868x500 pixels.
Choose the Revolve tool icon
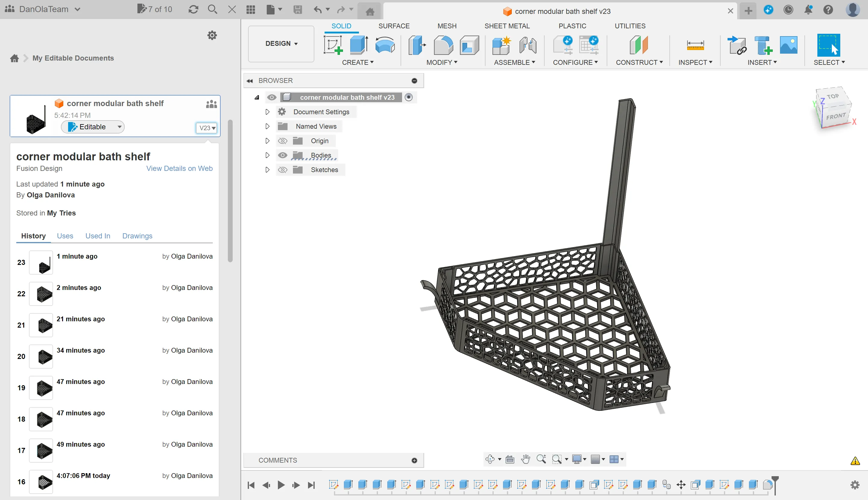tap(385, 45)
